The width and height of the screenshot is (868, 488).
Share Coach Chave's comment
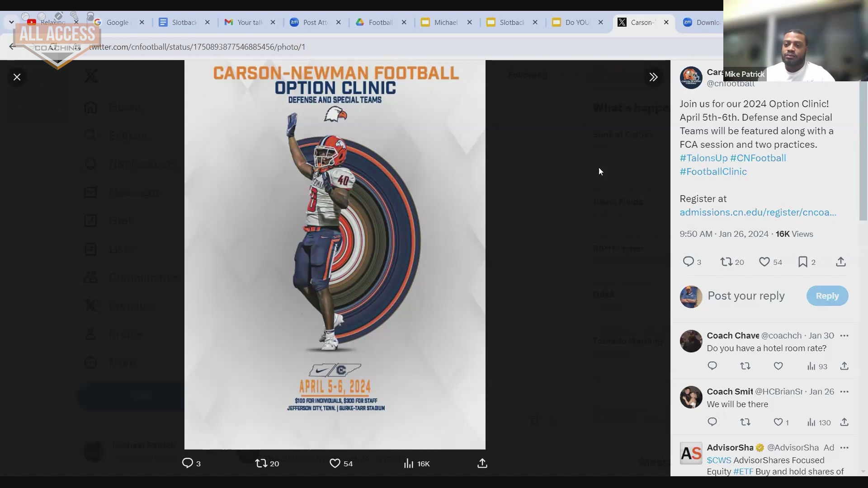point(844,366)
